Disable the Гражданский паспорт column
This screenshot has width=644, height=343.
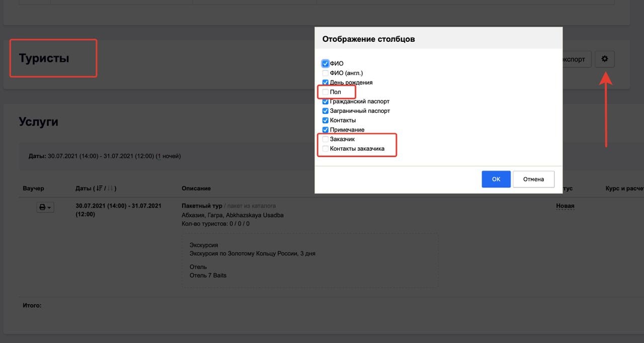(326, 102)
